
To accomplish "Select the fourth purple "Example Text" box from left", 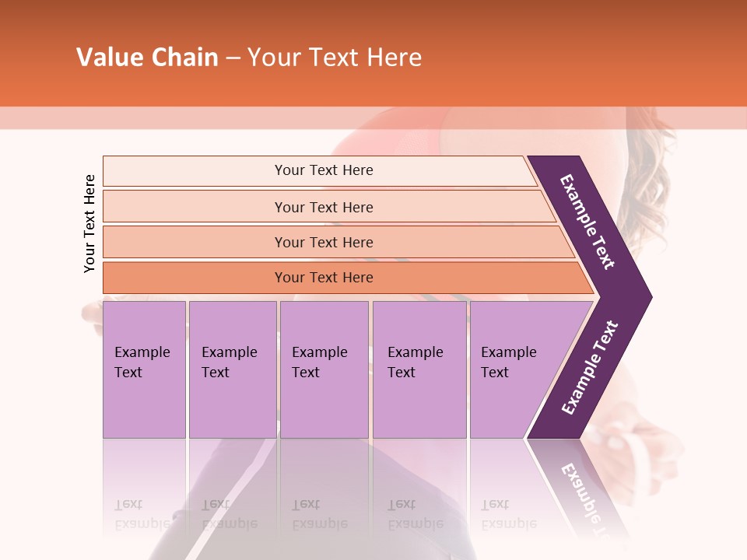I will [x=419, y=369].
